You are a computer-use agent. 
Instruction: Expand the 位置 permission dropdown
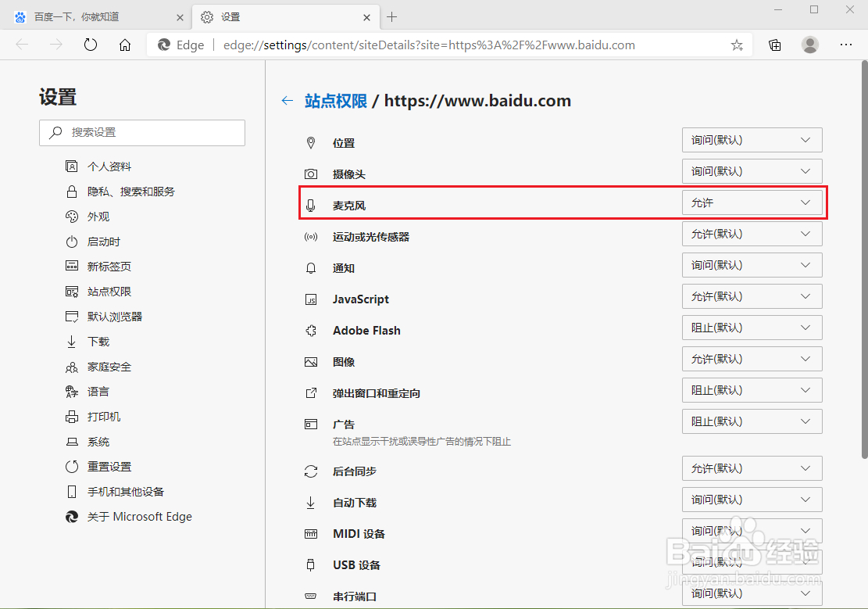tap(752, 140)
